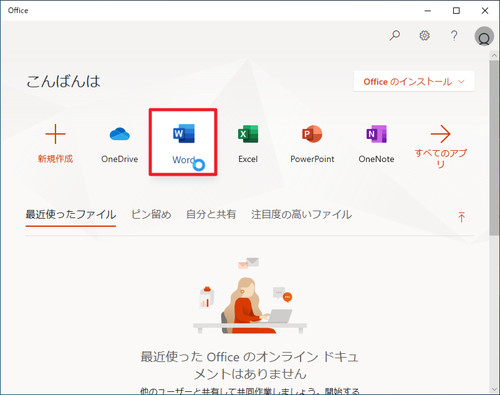
Task: Open the search magnifier icon
Action: coord(395,35)
